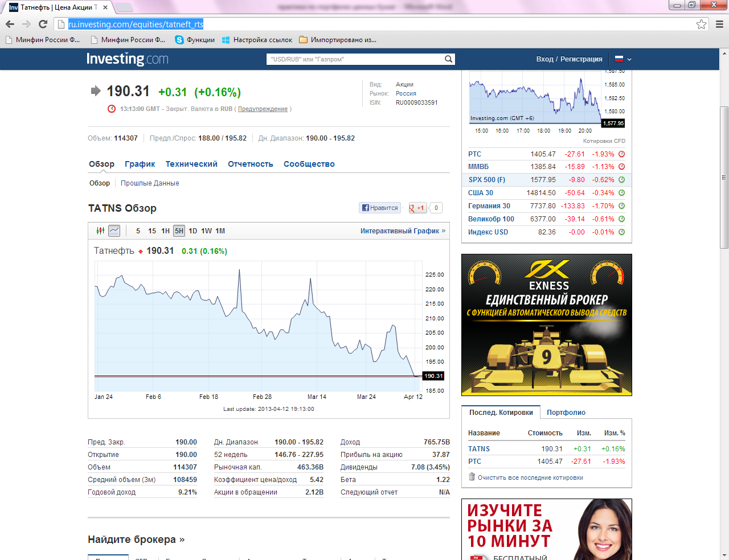
Task: Open the Интерактивный График link
Action: point(403,231)
